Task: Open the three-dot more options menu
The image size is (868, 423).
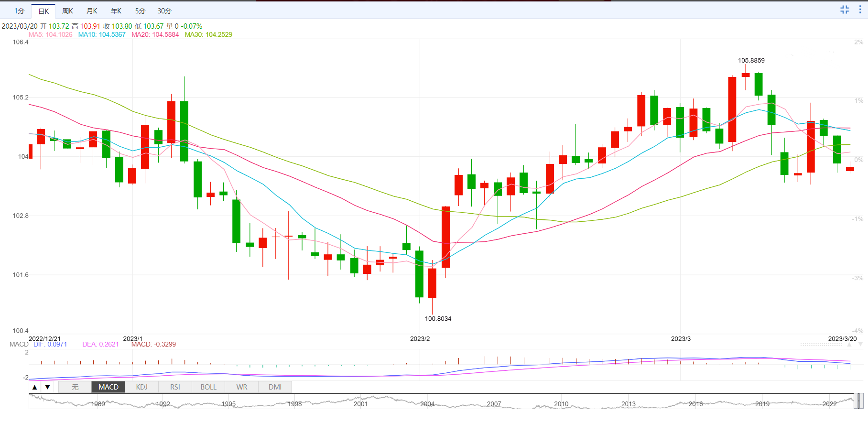Action: coord(860,10)
